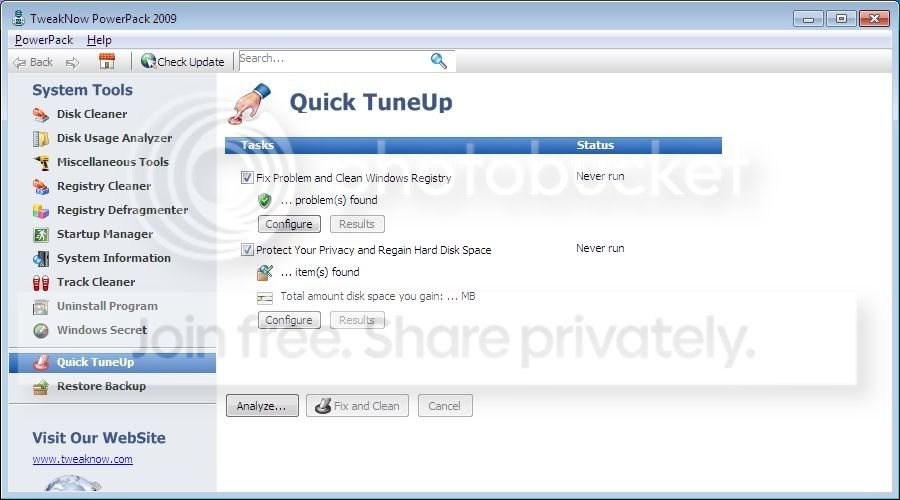The height and width of the screenshot is (500, 900).
Task: Click the Uninstall Program icon
Action: 41,307
